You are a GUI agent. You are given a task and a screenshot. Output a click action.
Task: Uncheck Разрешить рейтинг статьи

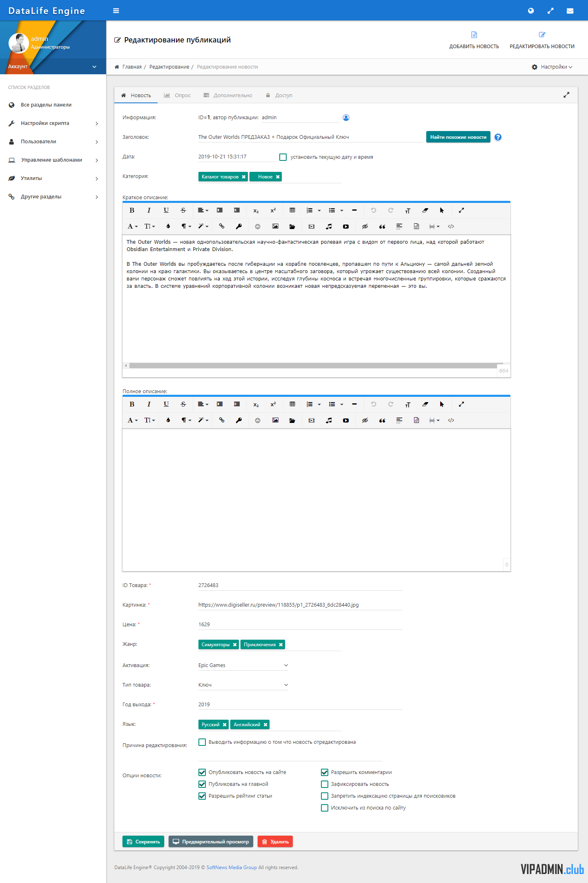[x=202, y=796]
